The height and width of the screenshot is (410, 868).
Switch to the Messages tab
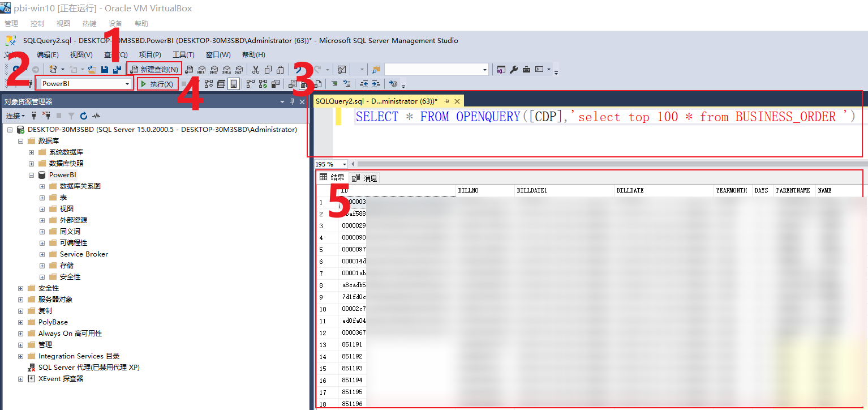point(364,178)
